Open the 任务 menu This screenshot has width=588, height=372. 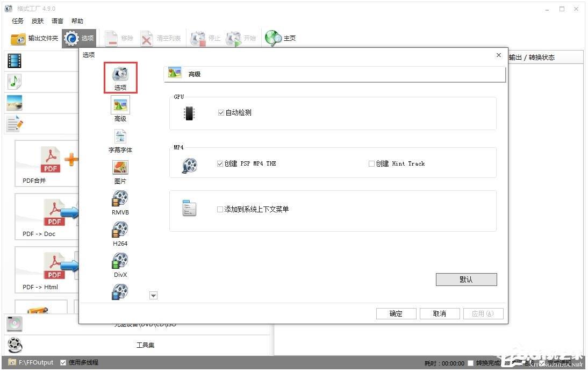18,21
